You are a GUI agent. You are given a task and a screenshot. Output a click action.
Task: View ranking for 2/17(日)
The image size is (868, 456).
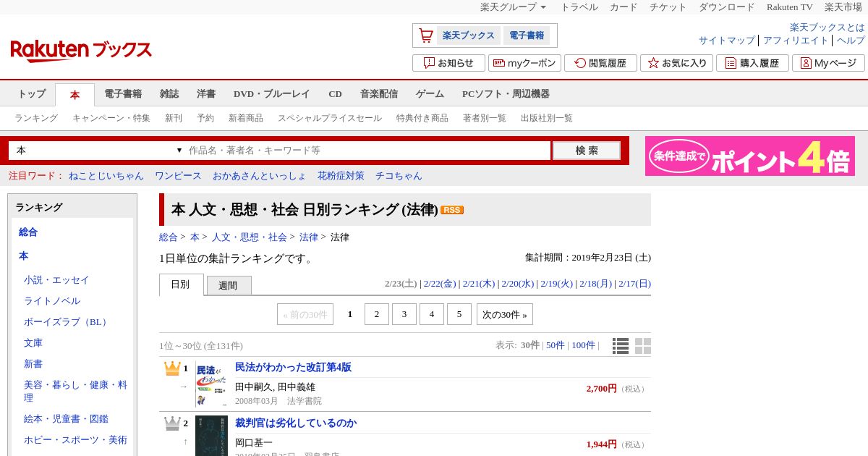pyautogui.click(x=634, y=284)
